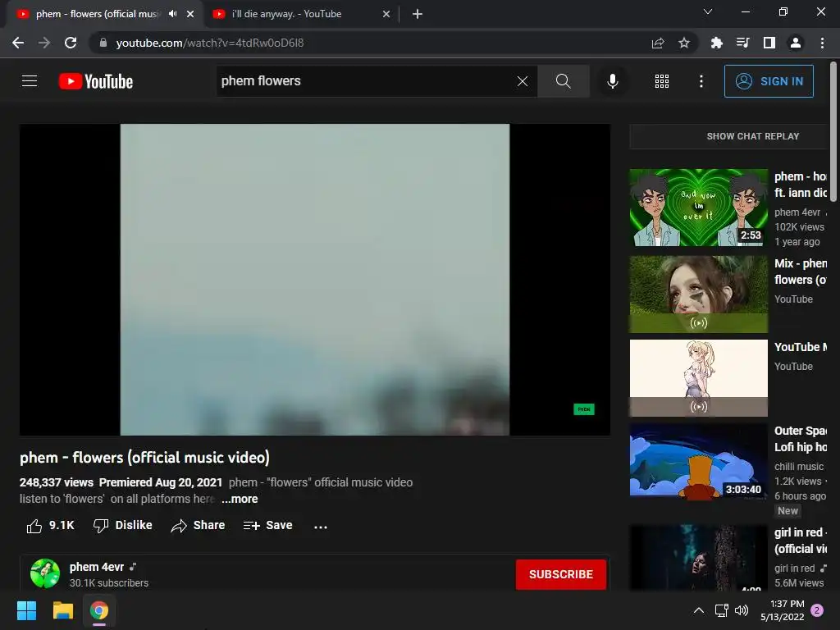Open girl in red video thumbnail
This screenshot has width=840, height=630.
tap(699, 557)
